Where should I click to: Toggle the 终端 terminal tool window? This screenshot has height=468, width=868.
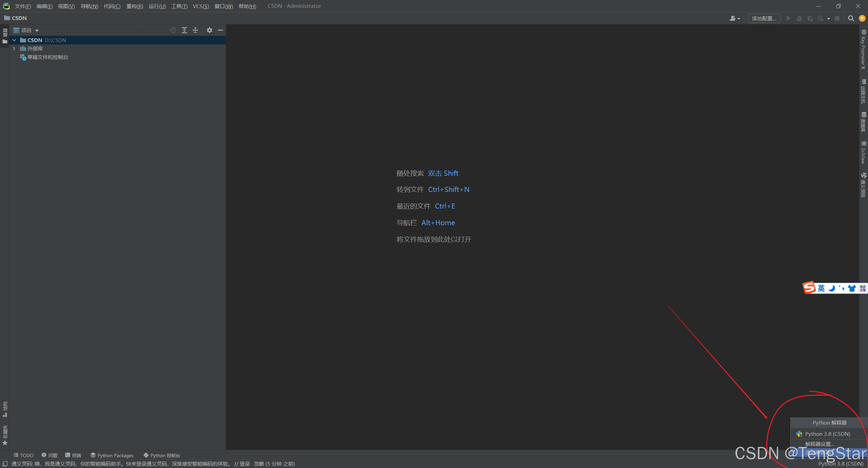tap(73, 455)
